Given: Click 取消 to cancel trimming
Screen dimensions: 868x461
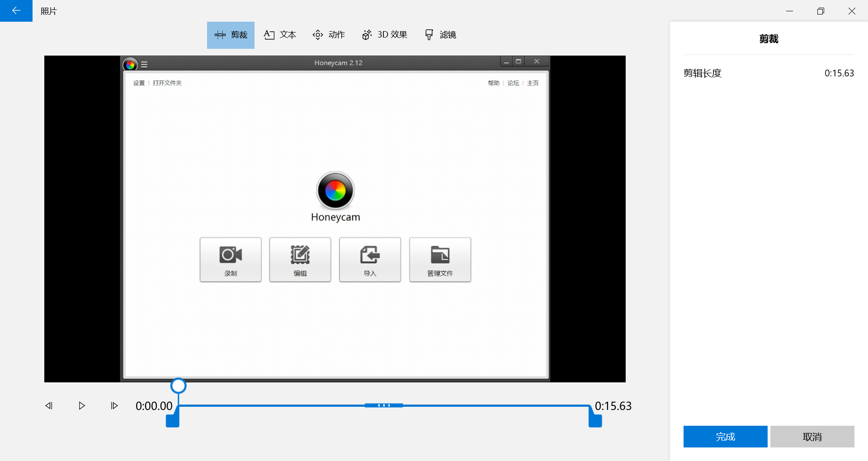Looking at the screenshot, I should [812, 437].
